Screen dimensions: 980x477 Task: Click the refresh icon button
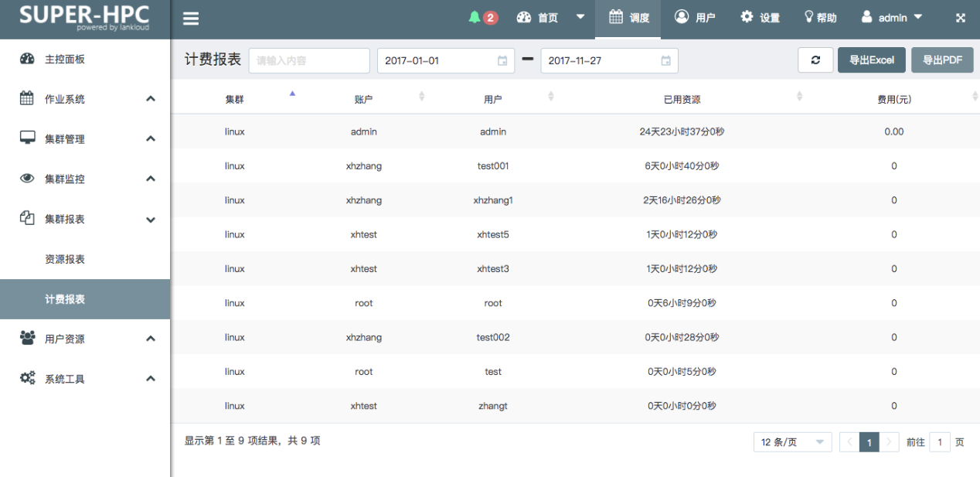coord(815,60)
